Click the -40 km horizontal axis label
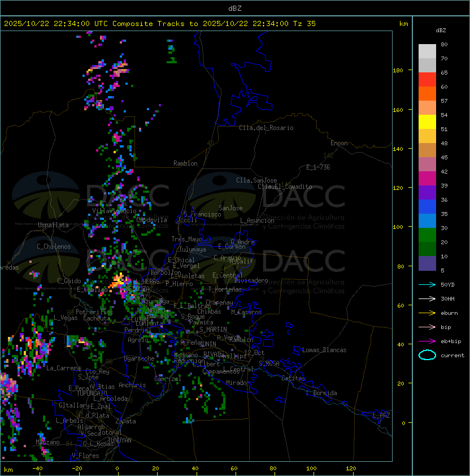 pyautogui.click(x=37, y=469)
